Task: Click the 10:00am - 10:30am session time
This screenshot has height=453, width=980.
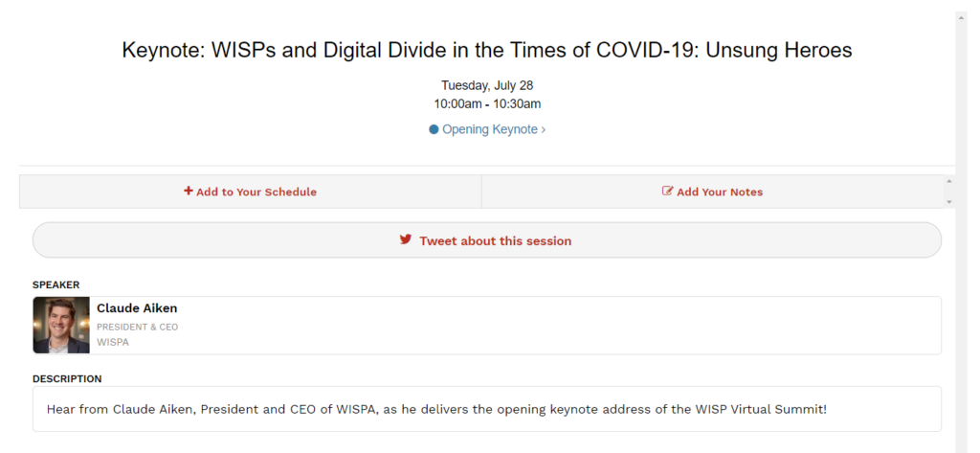Action: tap(487, 103)
